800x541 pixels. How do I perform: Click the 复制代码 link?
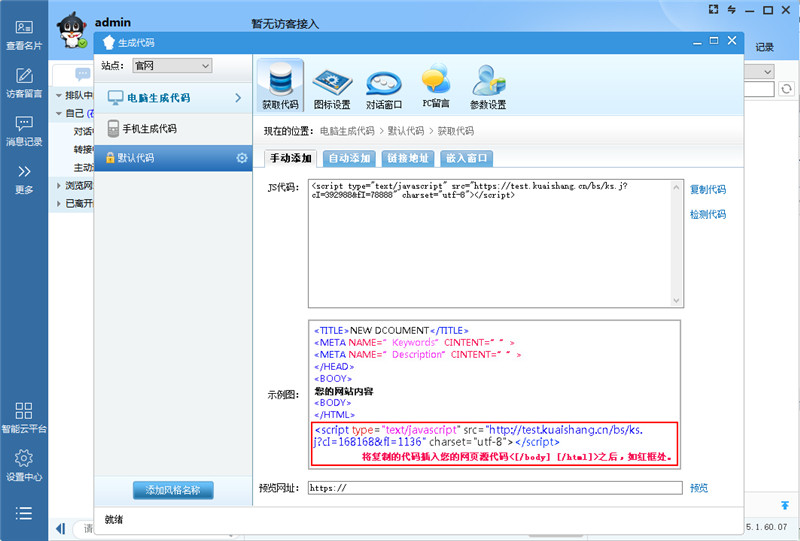[x=708, y=189]
